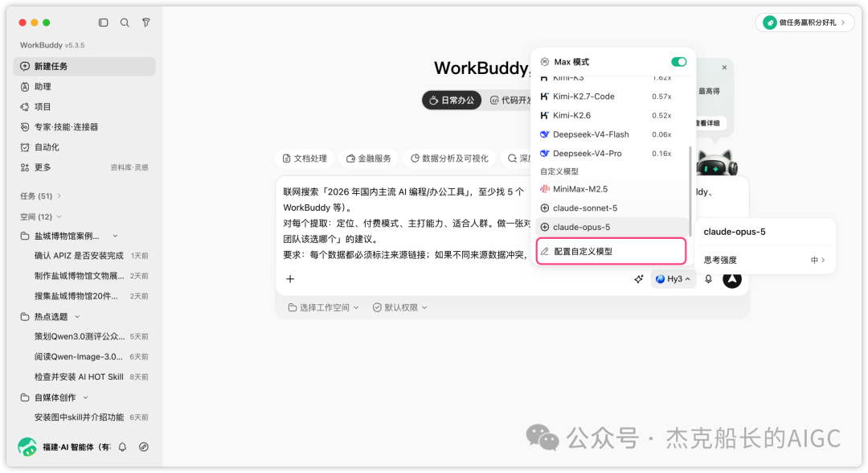This screenshot has width=868, height=473.
Task: Collapse the 盐城博物馆案例 folder
Action: [x=115, y=236]
